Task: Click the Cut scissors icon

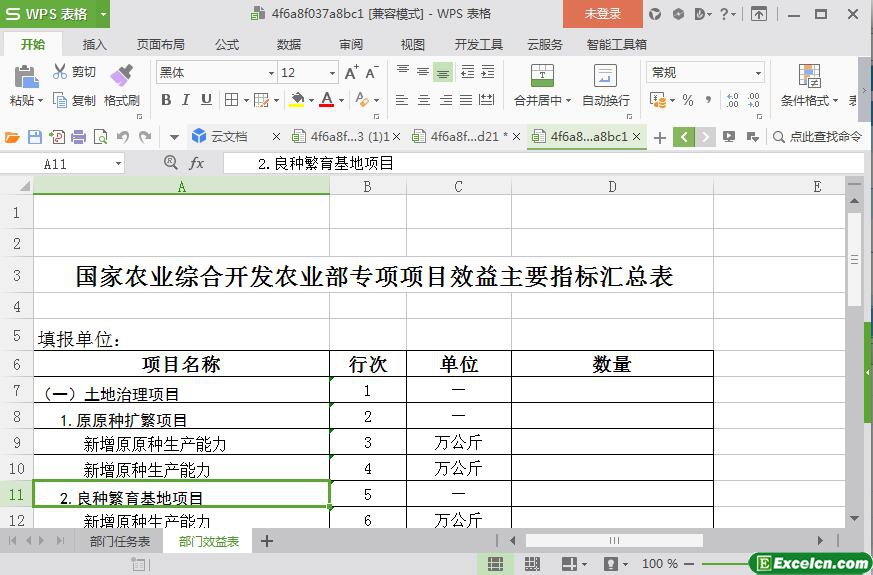Action: (60, 72)
